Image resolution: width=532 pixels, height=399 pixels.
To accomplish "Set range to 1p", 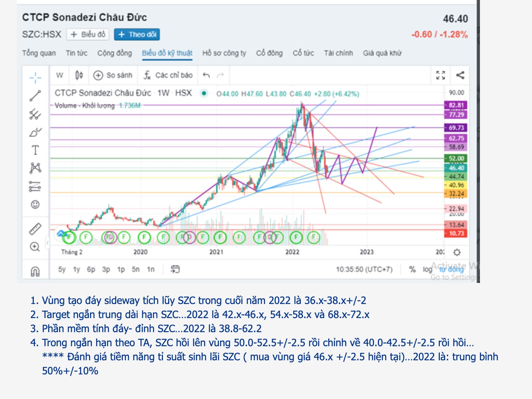I will [121, 269].
